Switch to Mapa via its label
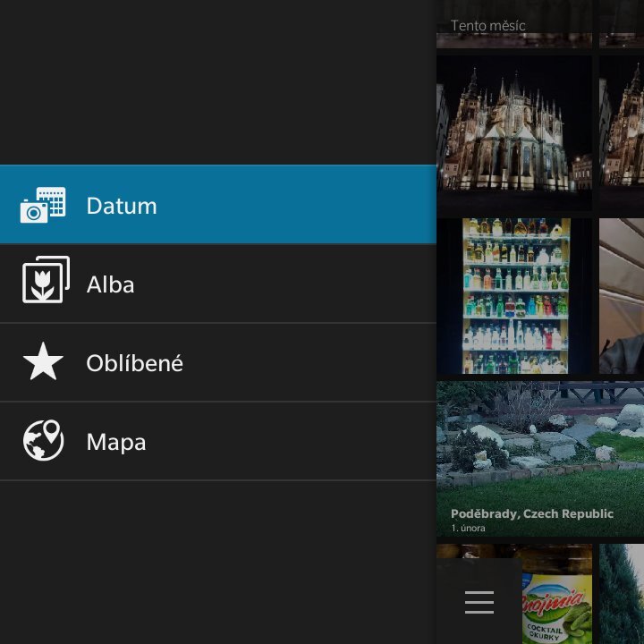The height and width of the screenshot is (644, 644). click(116, 442)
